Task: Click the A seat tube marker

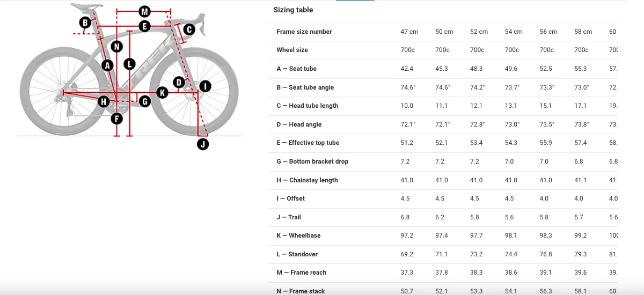Action: pyautogui.click(x=108, y=65)
